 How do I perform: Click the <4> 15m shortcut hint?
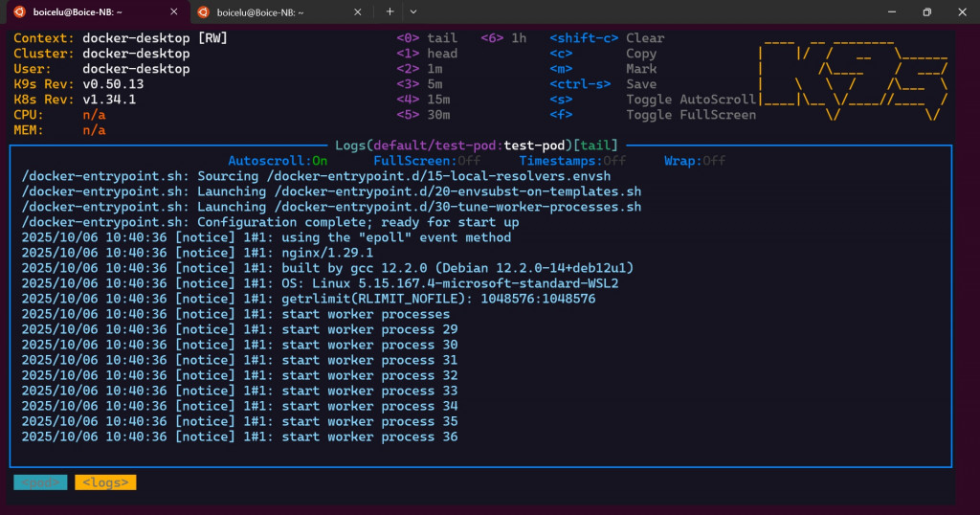(x=423, y=100)
